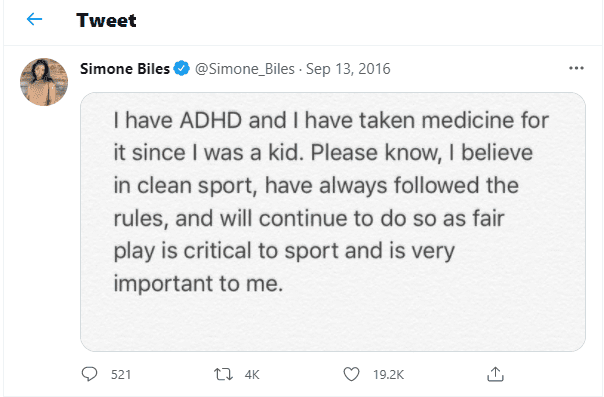Image resolution: width=604 pixels, height=397 pixels.
Task: Go back using the blue arrow
Action: [x=34, y=19]
